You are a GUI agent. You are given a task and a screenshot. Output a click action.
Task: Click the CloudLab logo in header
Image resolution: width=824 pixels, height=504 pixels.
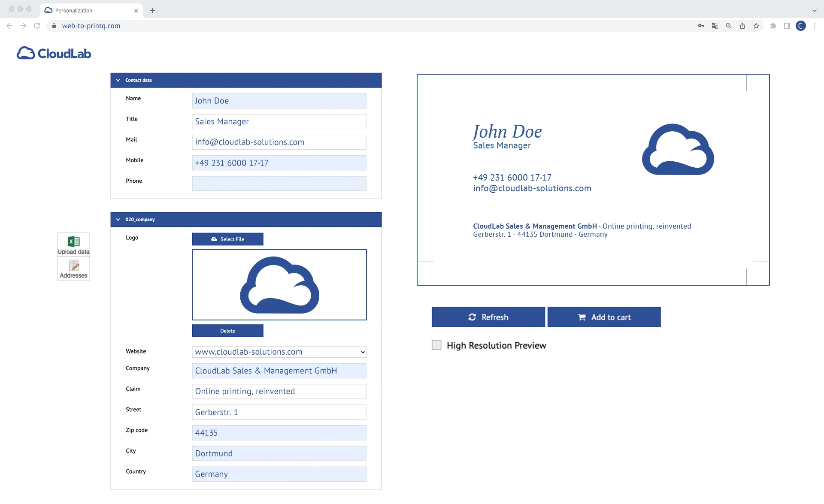[x=54, y=54]
